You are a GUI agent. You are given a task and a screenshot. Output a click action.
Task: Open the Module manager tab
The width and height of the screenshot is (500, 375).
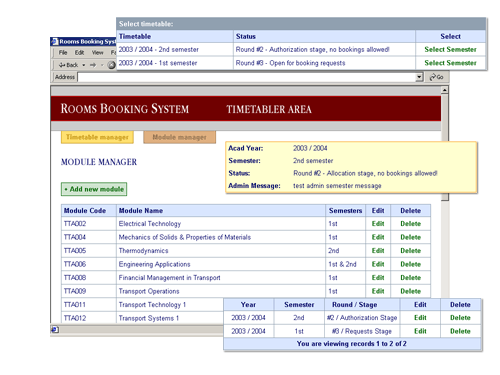(180, 137)
